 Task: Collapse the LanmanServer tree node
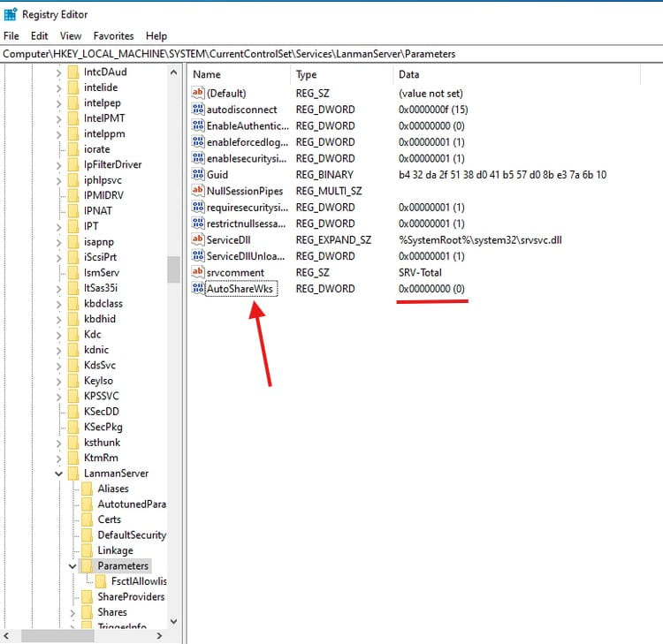coord(58,474)
